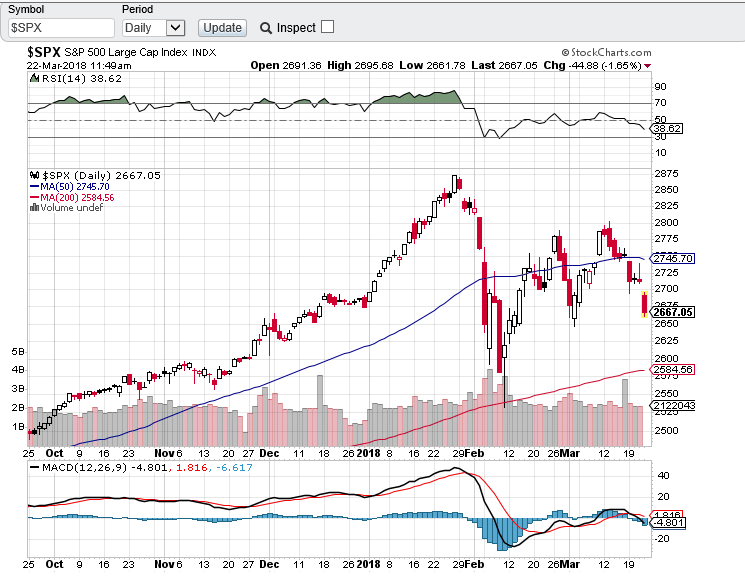
Task: Click the RSI value tag 38.62
Action: click(667, 129)
